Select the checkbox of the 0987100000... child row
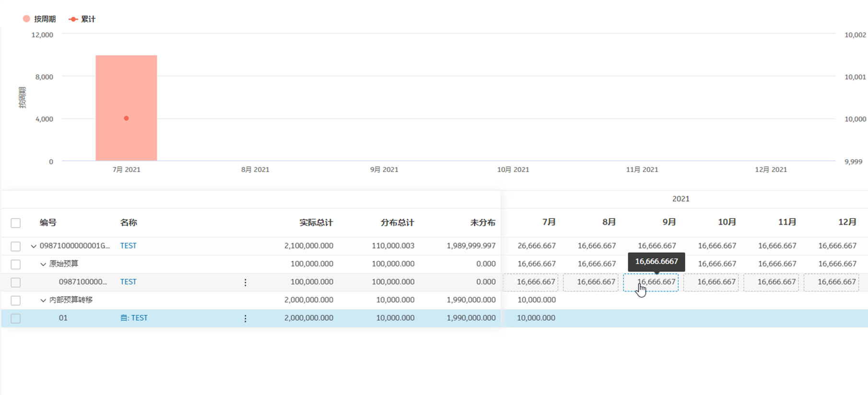The width and height of the screenshot is (868, 395). [16, 282]
